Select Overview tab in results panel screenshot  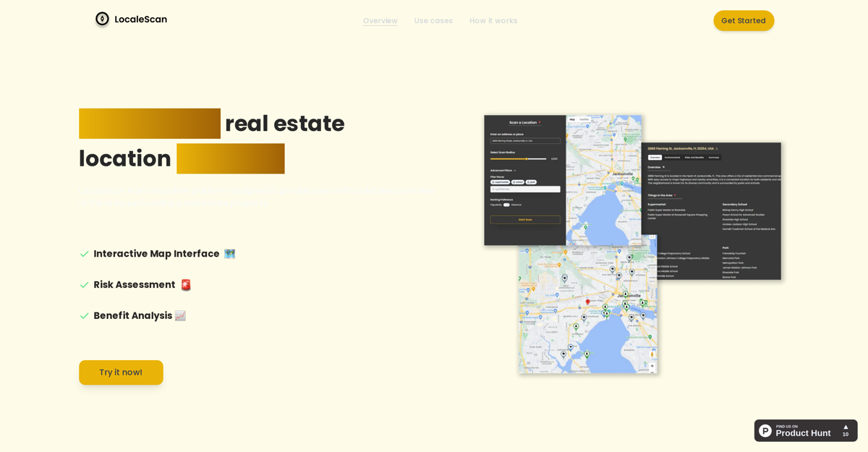click(655, 157)
